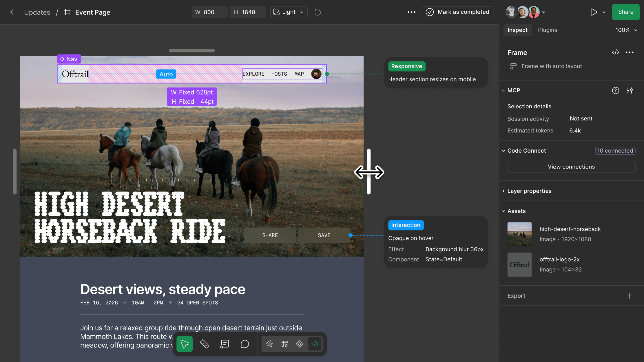Screen dimensions: 644x362
Task: Click MAP in the Offtrail nav
Action: coord(299,74)
